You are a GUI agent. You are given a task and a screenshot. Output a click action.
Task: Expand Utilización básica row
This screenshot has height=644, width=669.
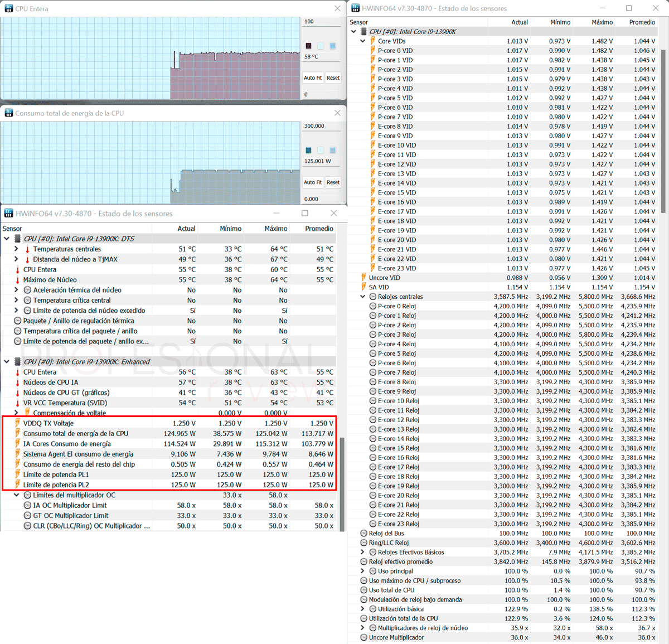point(363,609)
